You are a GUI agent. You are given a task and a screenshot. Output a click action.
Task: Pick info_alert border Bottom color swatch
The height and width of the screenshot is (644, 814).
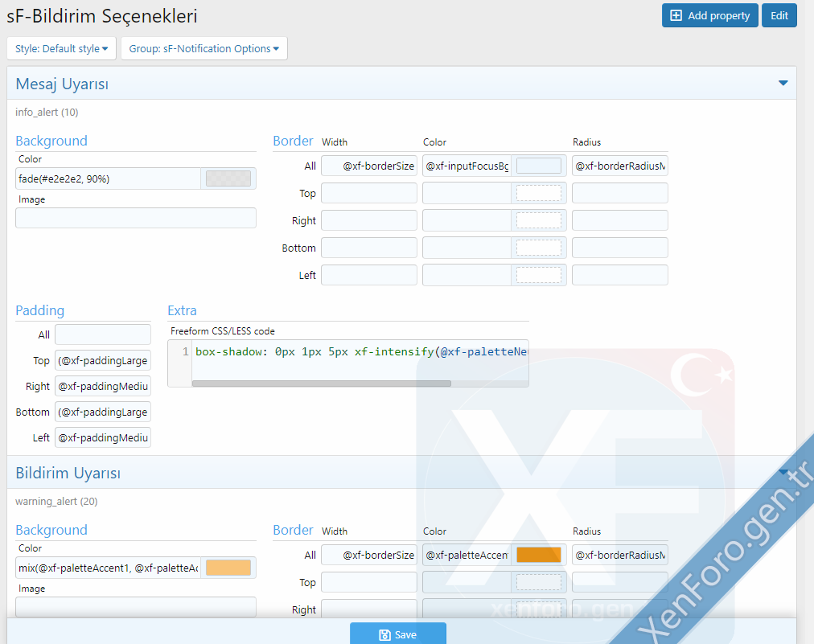538,248
